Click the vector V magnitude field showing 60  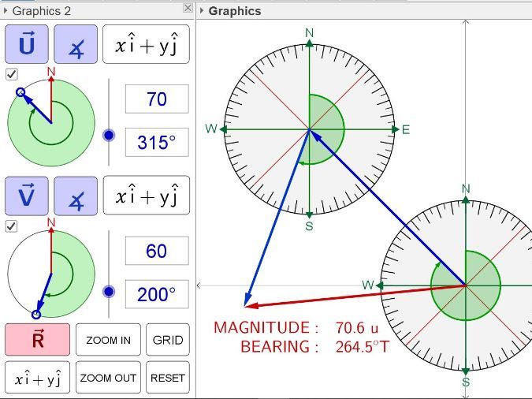click(157, 251)
